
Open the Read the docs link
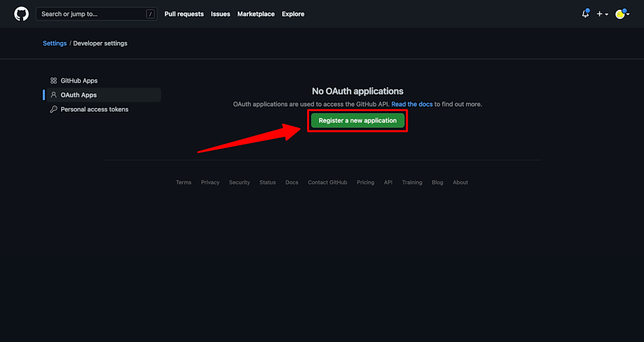[x=412, y=104]
